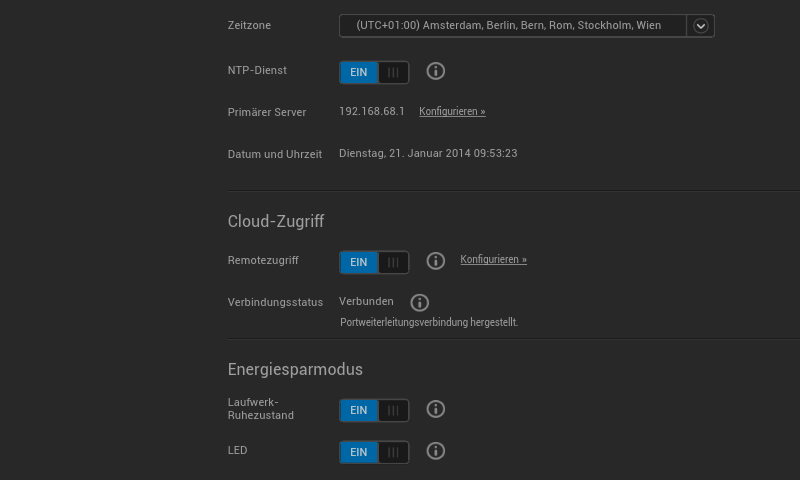Click the Datum und Uhrzeit label

(275, 154)
